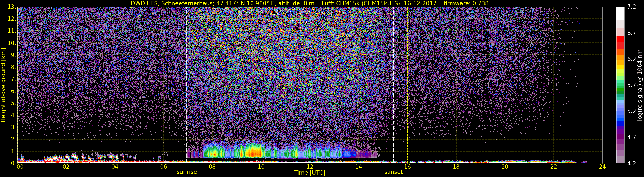Click time axis tick "06"
Viewport: 644px width, 177px height.
(x=164, y=167)
